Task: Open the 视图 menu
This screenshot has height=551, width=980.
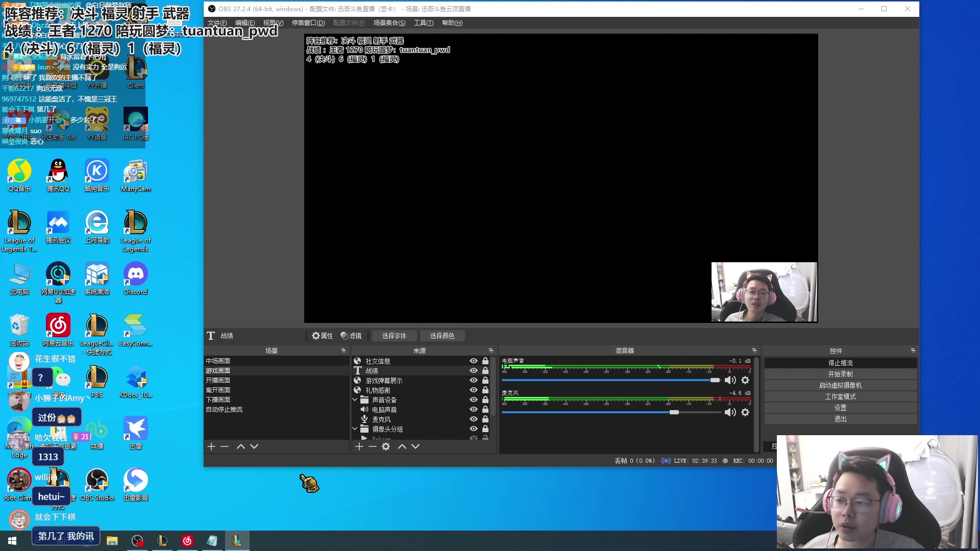Action: pyautogui.click(x=273, y=23)
